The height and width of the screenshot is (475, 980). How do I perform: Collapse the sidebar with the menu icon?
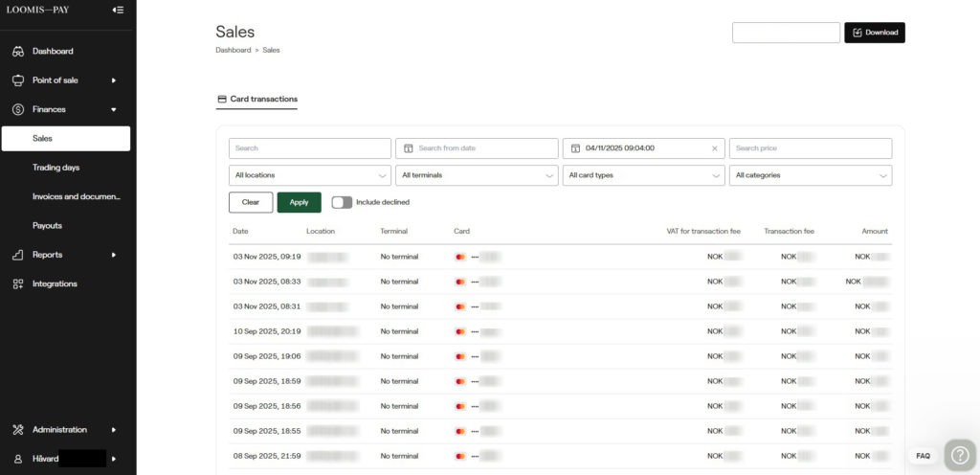point(118,10)
